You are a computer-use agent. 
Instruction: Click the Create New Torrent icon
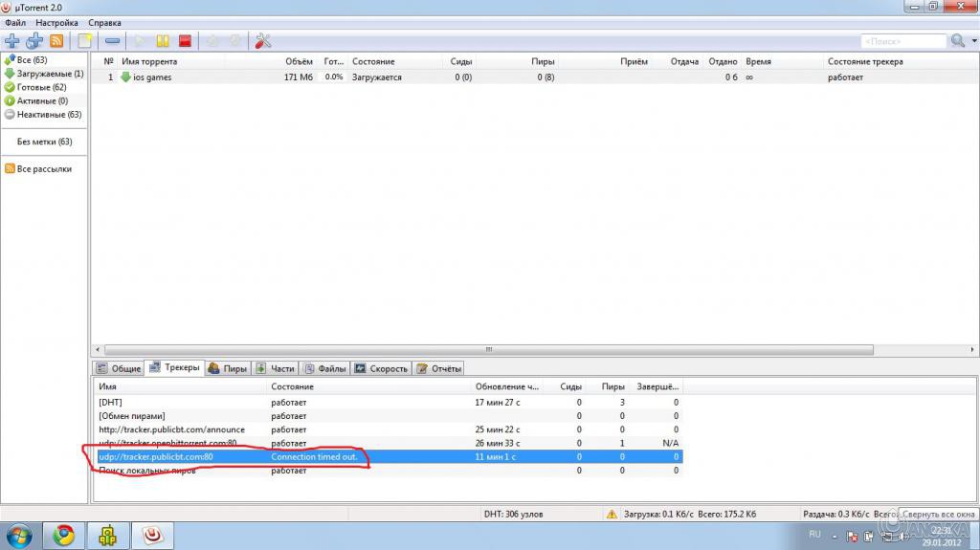[x=85, y=41]
